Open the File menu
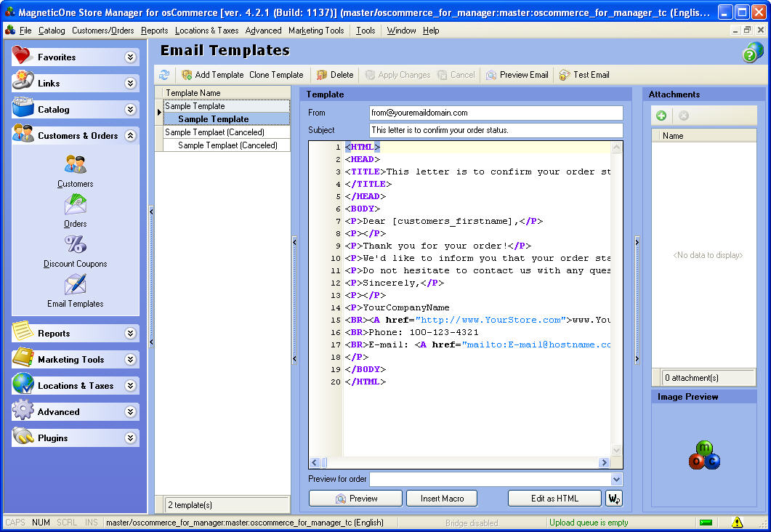 point(25,31)
